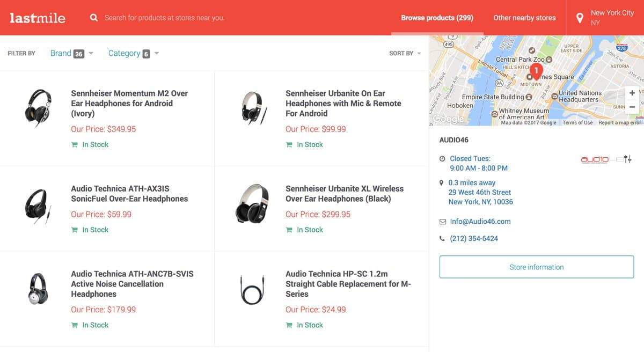The image size is (644, 352).
Task: Click the search magnifier icon
Action: click(x=94, y=18)
